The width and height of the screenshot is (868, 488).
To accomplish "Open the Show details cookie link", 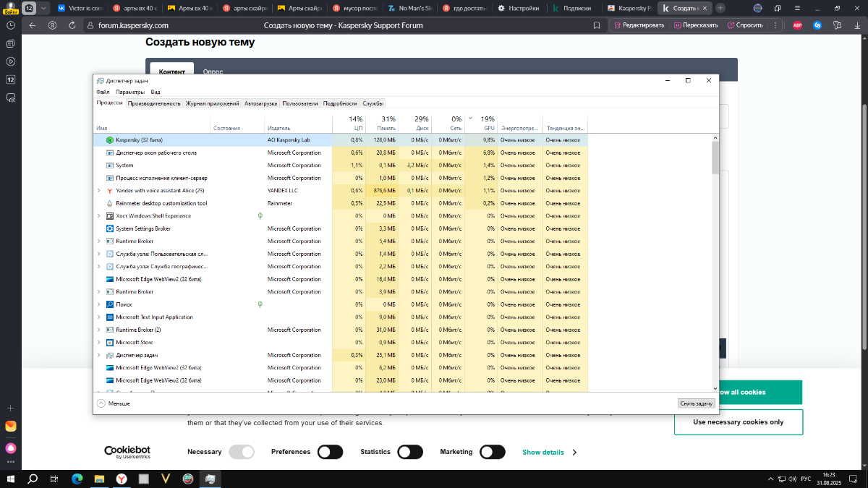I will [543, 453].
